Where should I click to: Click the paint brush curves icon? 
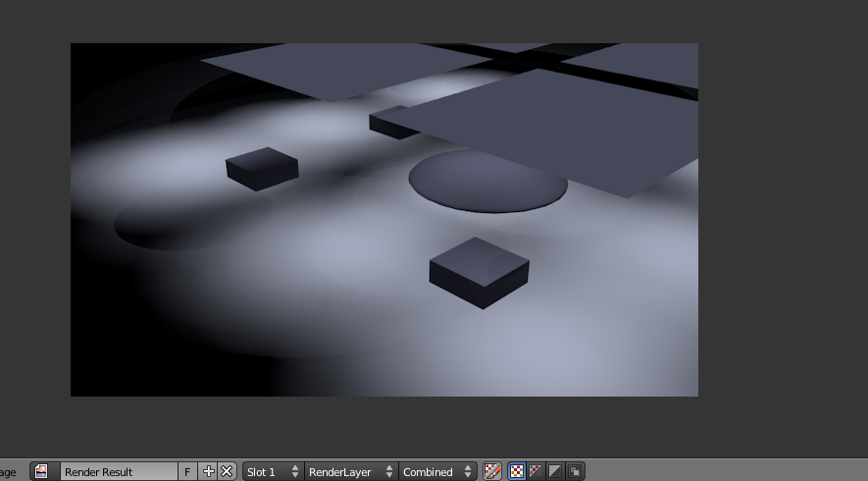click(x=492, y=471)
